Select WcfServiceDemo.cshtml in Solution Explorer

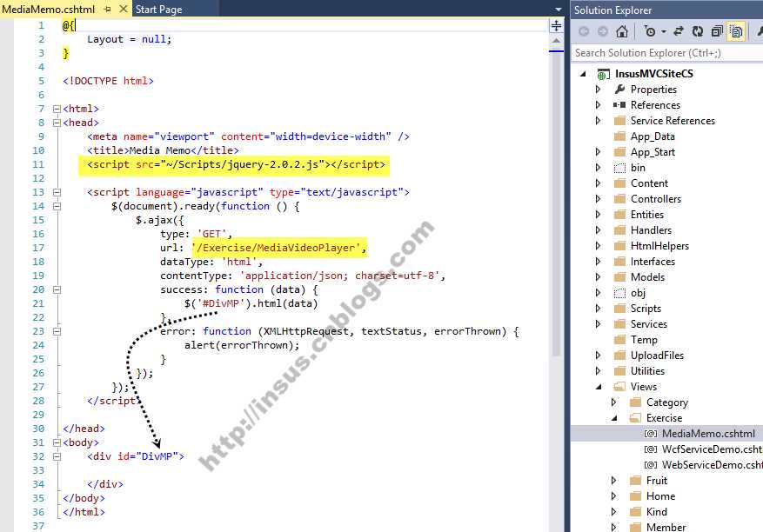click(712, 449)
